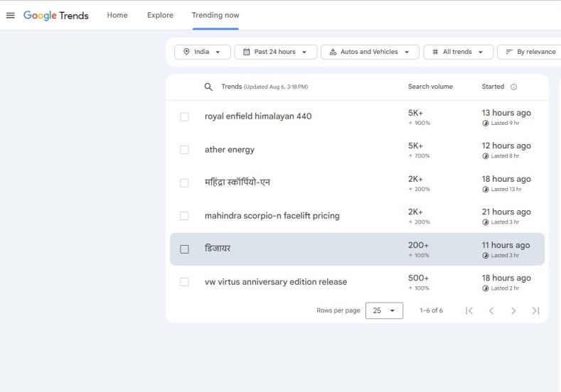Screen dimensions: 561x392
Task: Click 13 hours ago start time
Action: click(x=506, y=113)
